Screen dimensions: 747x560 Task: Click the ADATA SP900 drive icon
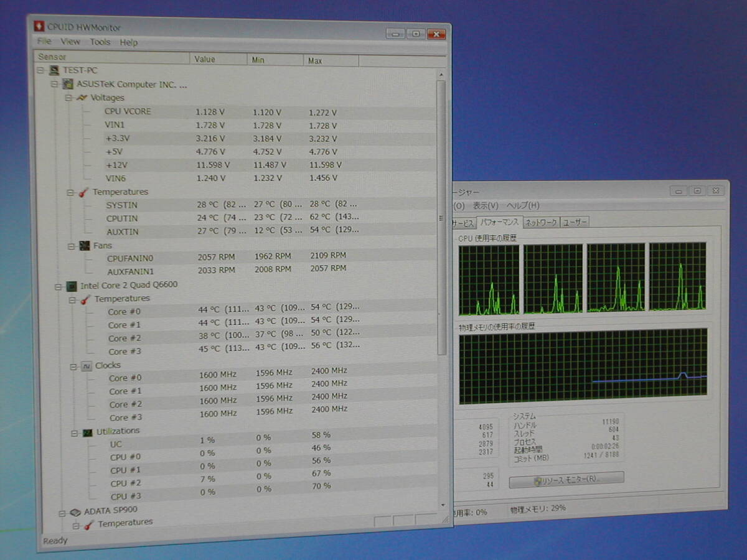75,512
